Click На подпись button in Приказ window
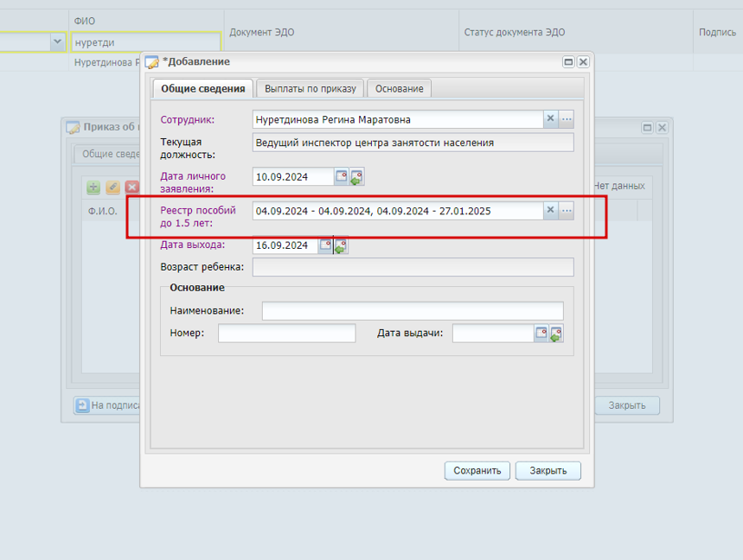743x560 pixels. (108, 405)
